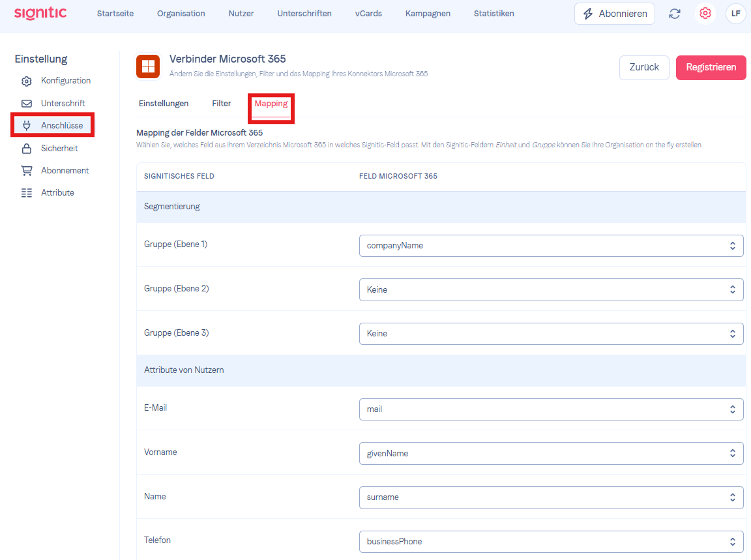Click the FELD MICROSOFT 365 column header
Viewport: 751px width, 560px height.
point(398,176)
